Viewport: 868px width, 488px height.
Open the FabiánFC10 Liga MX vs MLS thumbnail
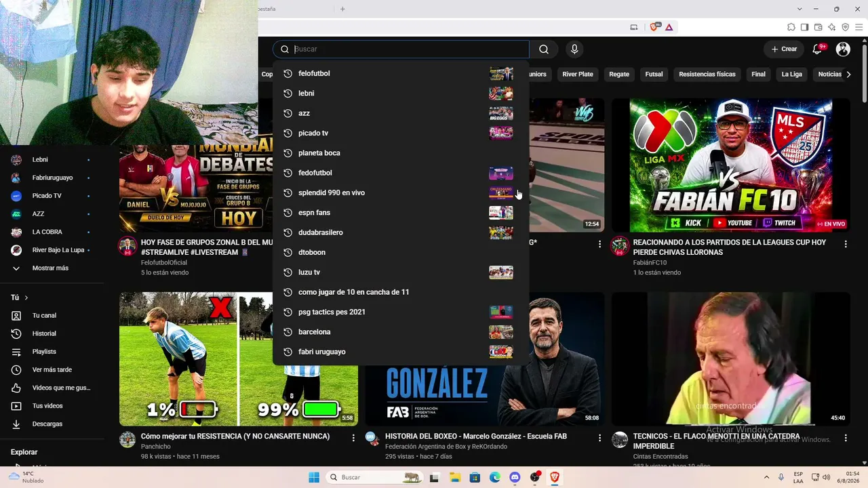(x=731, y=165)
